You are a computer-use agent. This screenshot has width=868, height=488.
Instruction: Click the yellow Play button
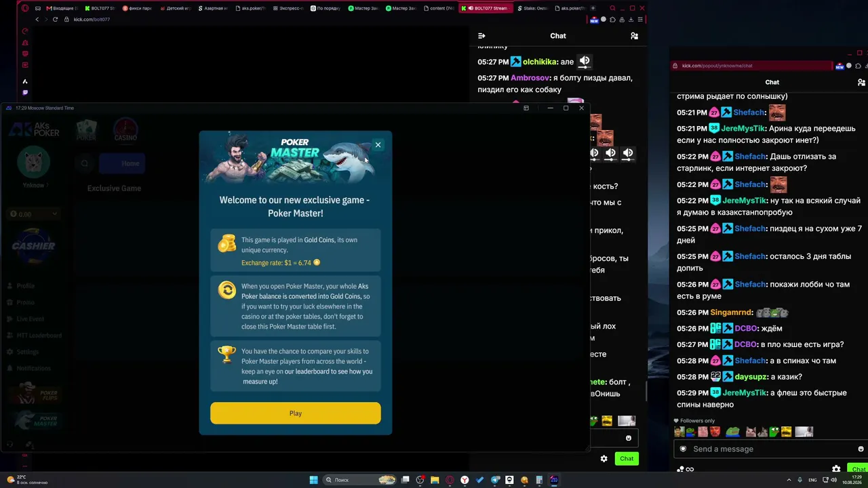pyautogui.click(x=296, y=413)
